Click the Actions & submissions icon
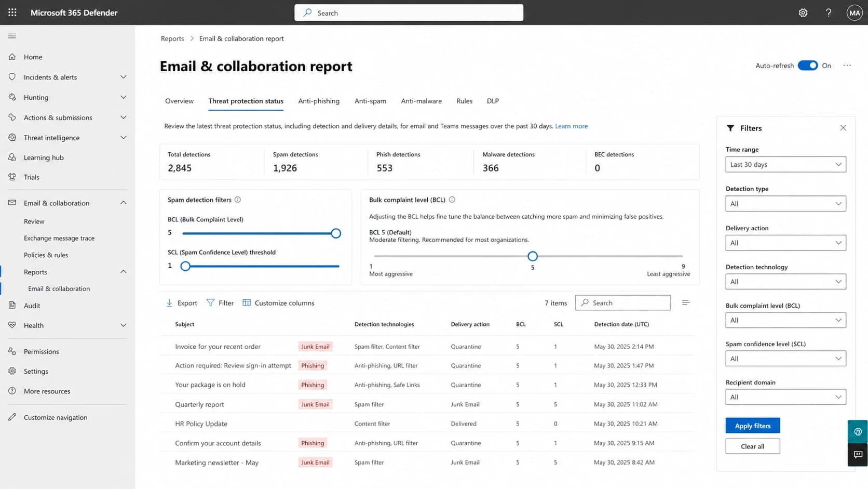The width and height of the screenshot is (868, 489). click(12, 117)
